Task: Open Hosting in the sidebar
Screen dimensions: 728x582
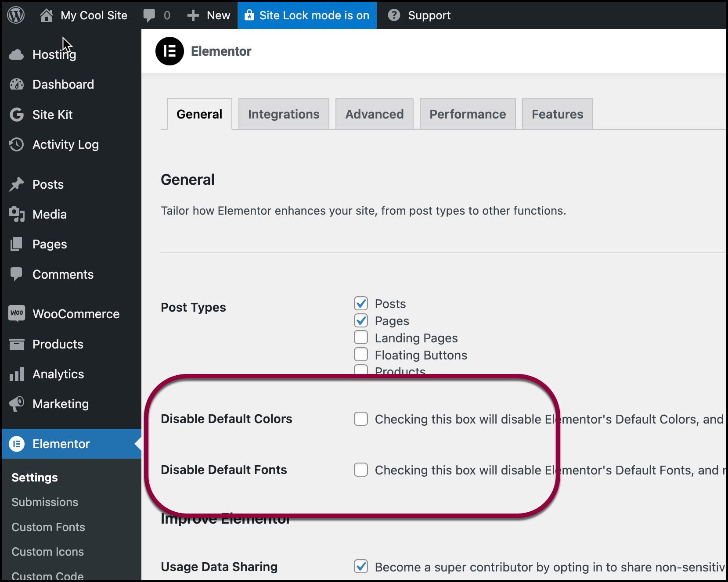Action: pyautogui.click(x=54, y=54)
